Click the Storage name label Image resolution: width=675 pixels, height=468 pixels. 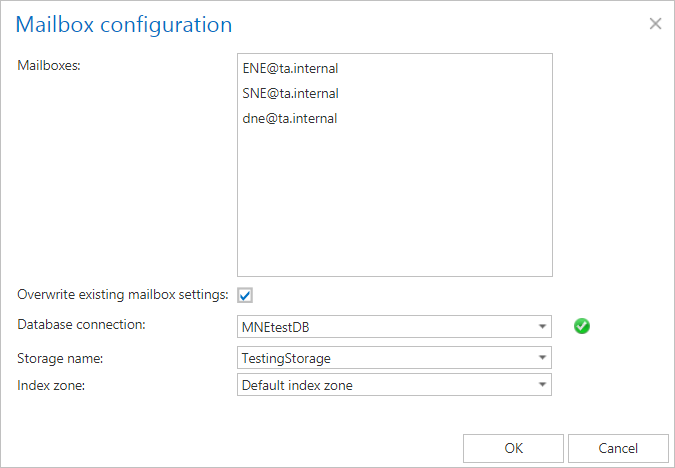click(61, 356)
